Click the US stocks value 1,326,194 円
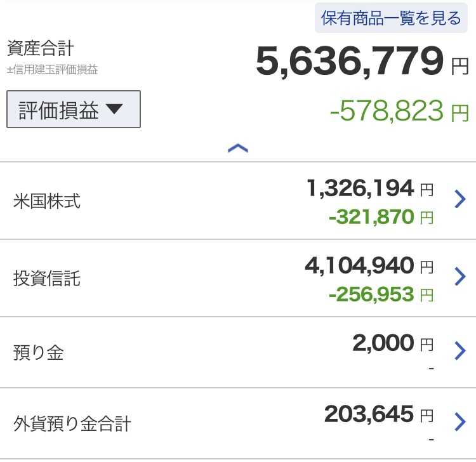 370,188
